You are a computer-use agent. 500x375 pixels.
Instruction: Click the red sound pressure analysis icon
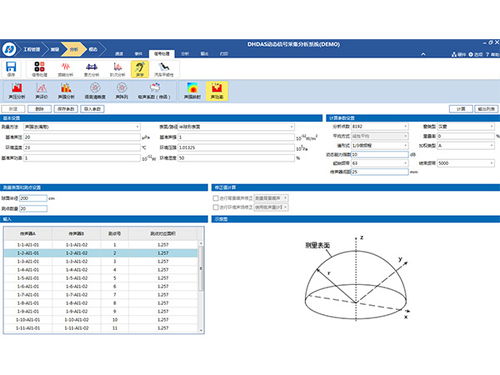pyautogui.click(x=17, y=91)
